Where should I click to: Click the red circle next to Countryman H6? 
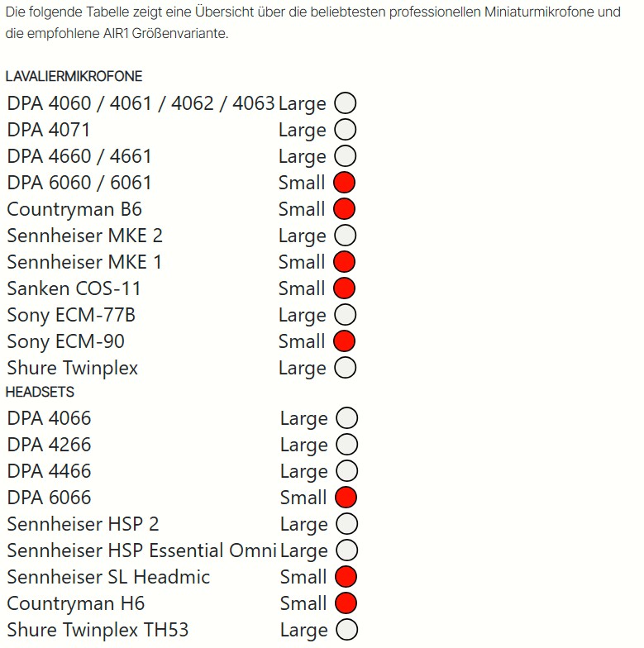click(346, 603)
